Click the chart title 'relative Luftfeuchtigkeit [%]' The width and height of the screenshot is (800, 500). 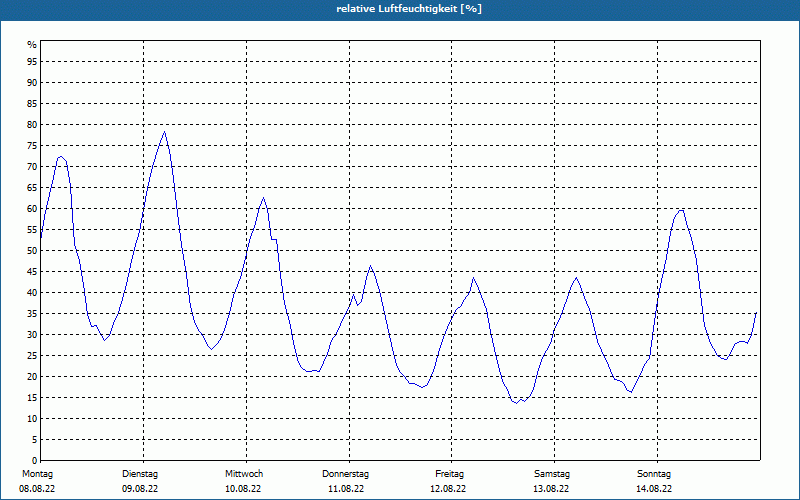(x=409, y=9)
